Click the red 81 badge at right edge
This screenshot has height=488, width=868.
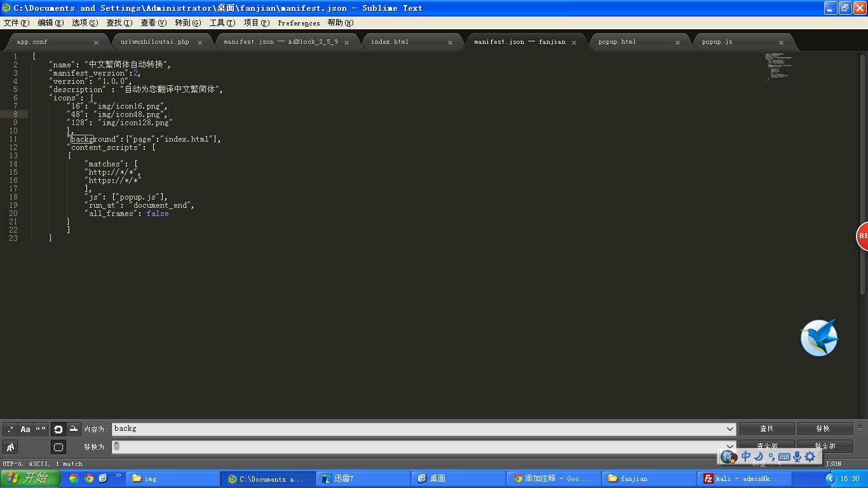862,236
